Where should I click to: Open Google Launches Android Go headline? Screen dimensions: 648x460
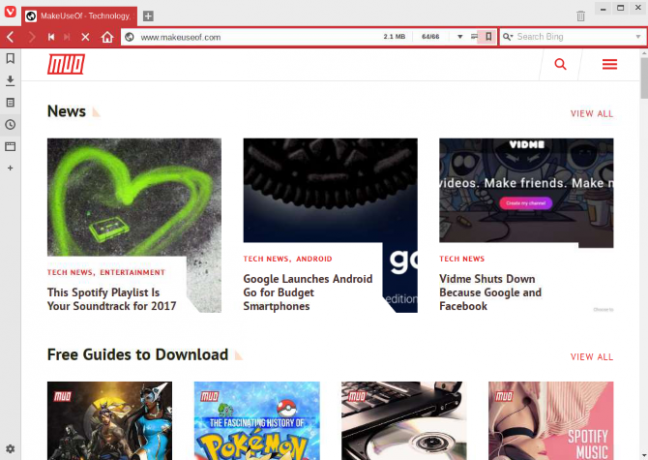(308, 292)
